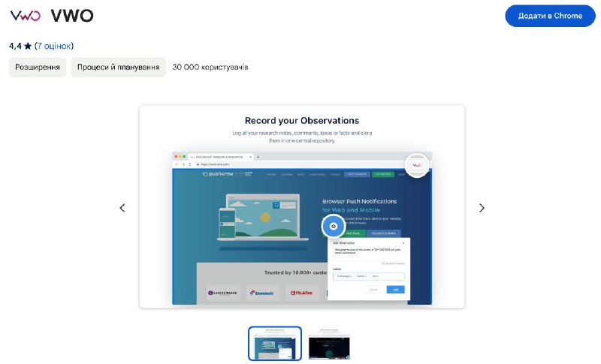Select the 'Розширення' category chip
This screenshot has width=601, height=364.
[x=38, y=68]
